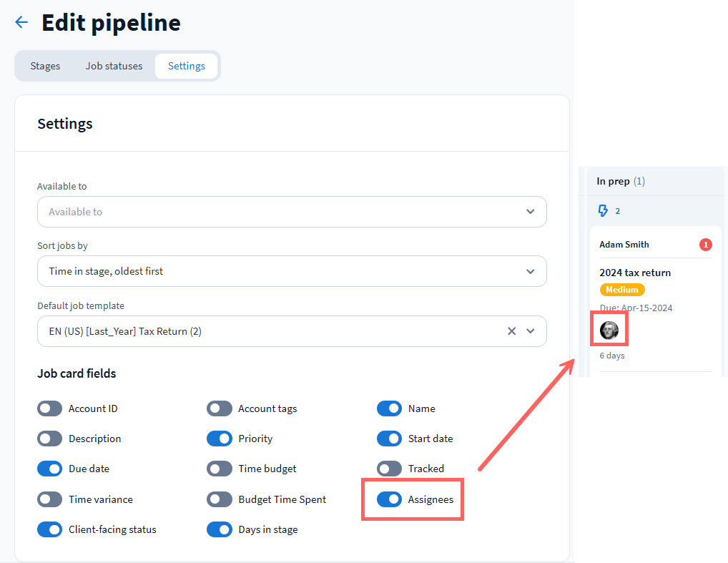The image size is (728, 563).
Task: Toggle off Days in stage
Action: 220,529
